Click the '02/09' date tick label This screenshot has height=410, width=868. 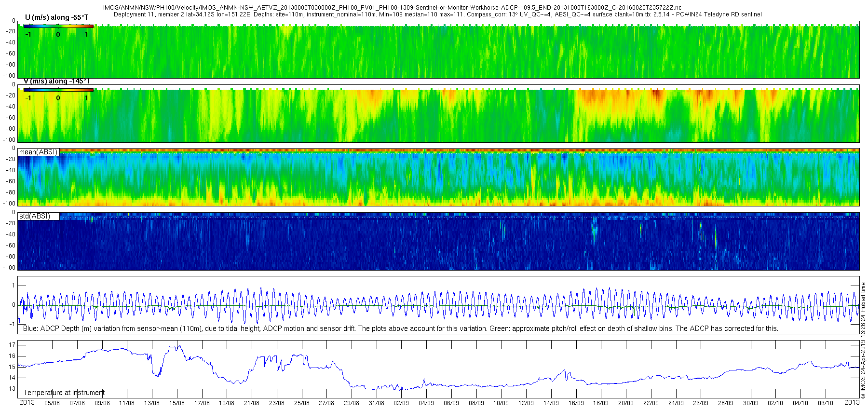pyautogui.click(x=401, y=403)
